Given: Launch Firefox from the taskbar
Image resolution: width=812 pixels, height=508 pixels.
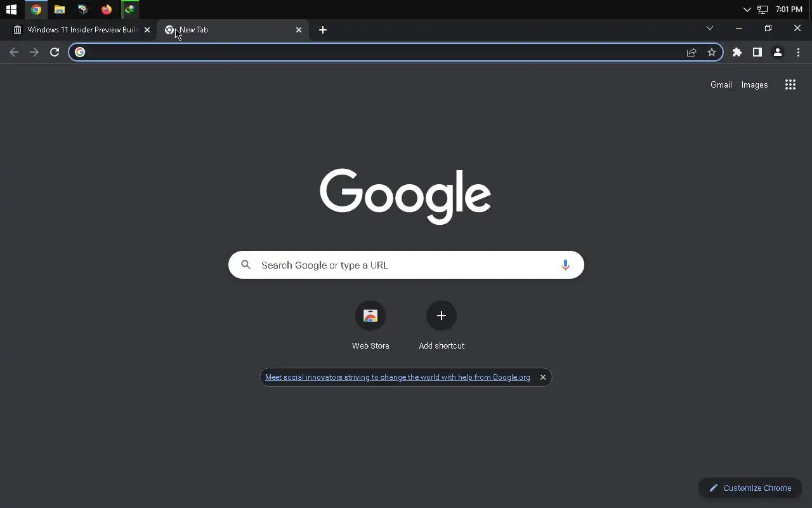Looking at the screenshot, I should coord(107,10).
